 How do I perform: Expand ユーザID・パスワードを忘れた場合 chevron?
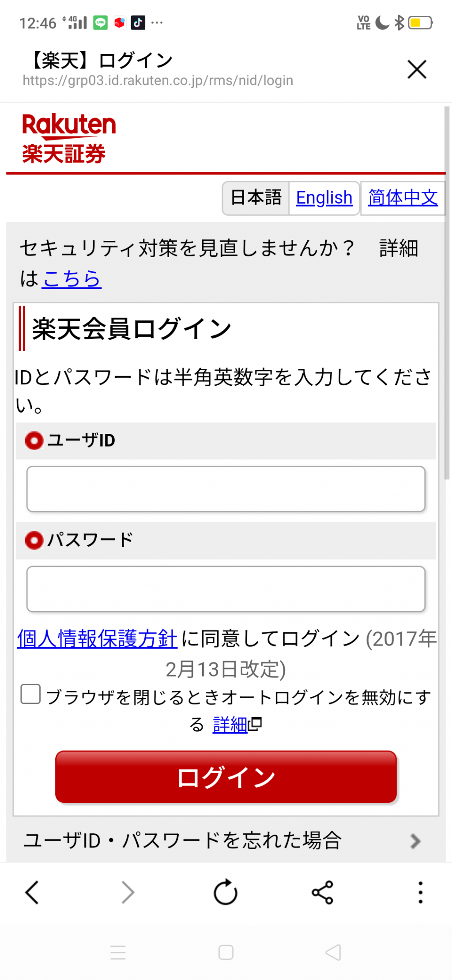pyautogui.click(x=415, y=841)
